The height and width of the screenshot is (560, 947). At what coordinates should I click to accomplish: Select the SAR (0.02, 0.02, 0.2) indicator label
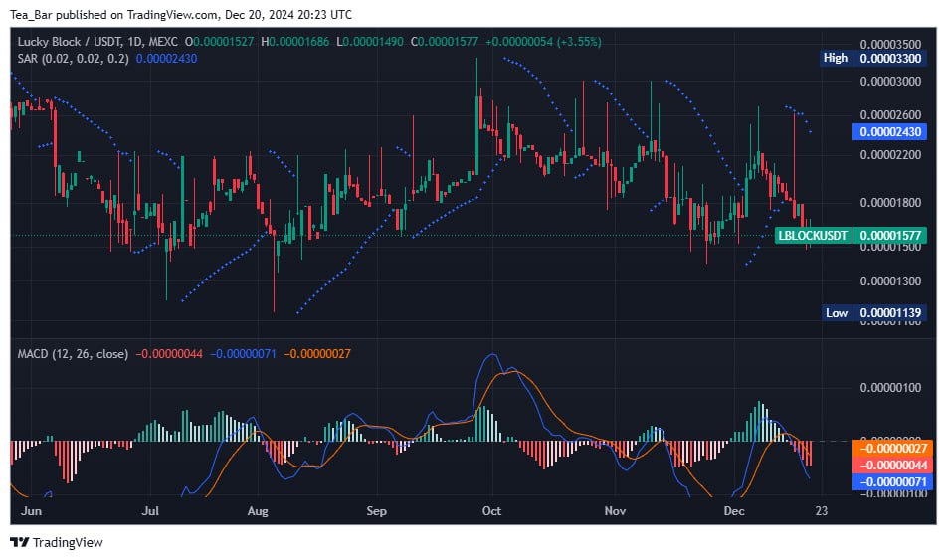click(x=73, y=59)
